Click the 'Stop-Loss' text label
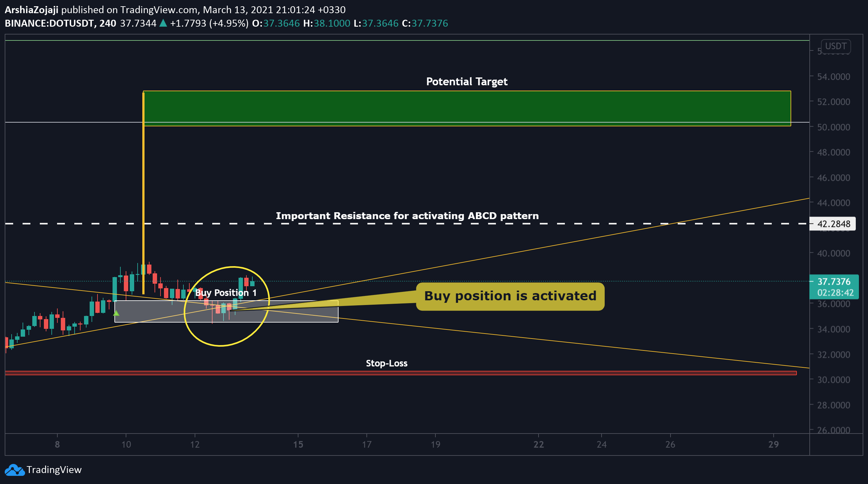Screen dimensions: 868x484 click(x=387, y=363)
